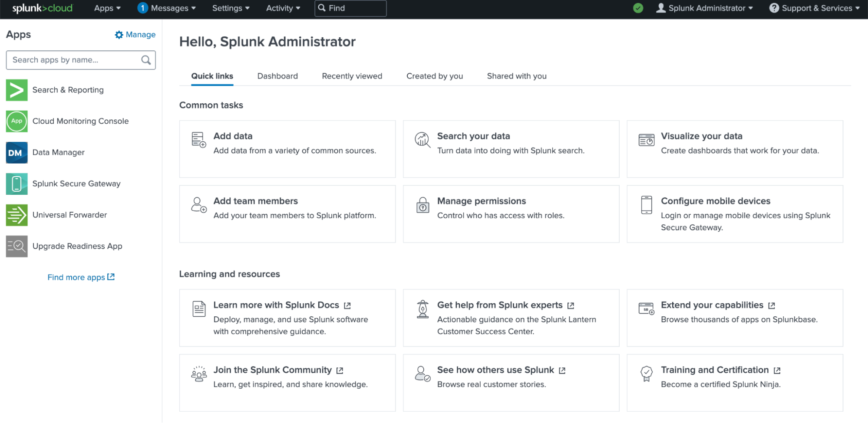Switch to the Created by you tab
This screenshot has width=868, height=423.
pos(435,76)
